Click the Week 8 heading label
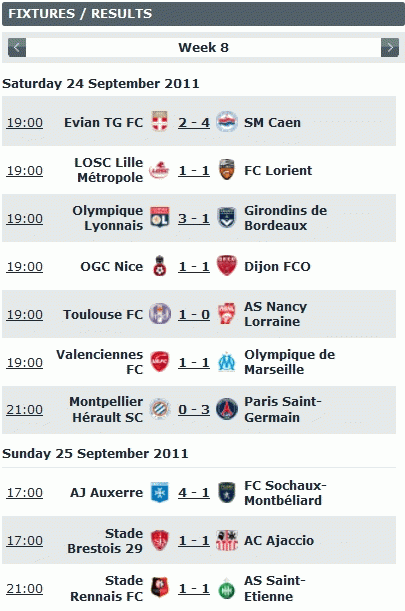Image resolution: width=405 pixels, height=611 pixels. 203,48
